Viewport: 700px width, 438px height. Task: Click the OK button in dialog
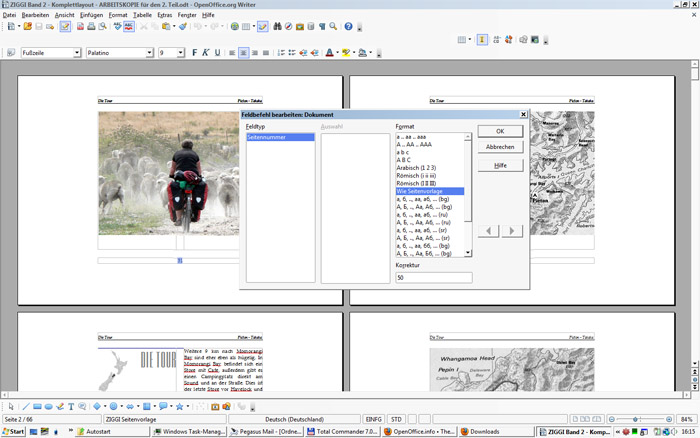point(499,131)
